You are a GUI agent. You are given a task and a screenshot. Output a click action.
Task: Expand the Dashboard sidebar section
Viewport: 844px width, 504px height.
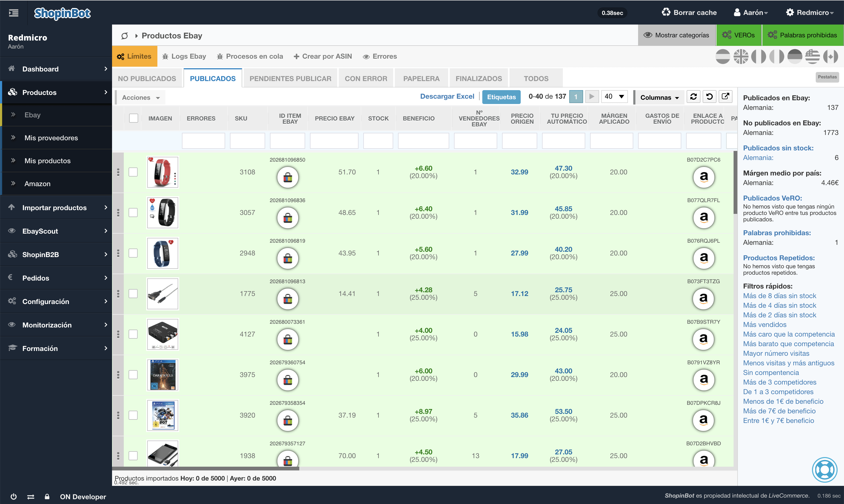56,69
